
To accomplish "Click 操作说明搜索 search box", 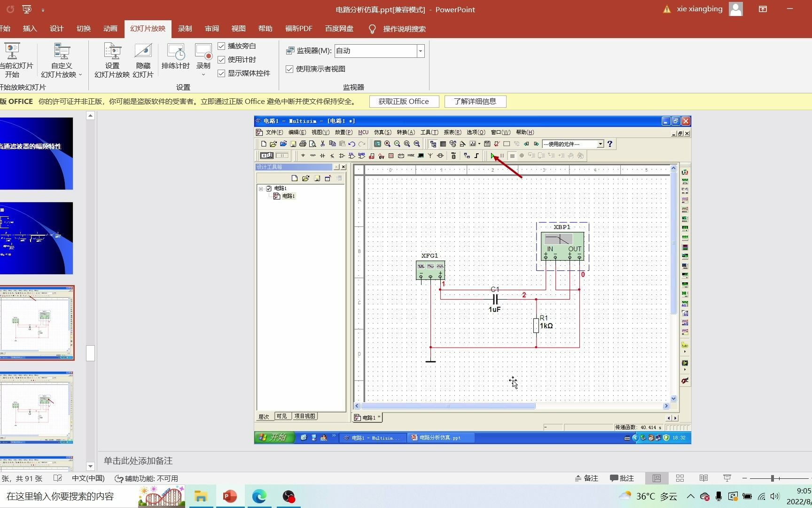I will tap(404, 29).
